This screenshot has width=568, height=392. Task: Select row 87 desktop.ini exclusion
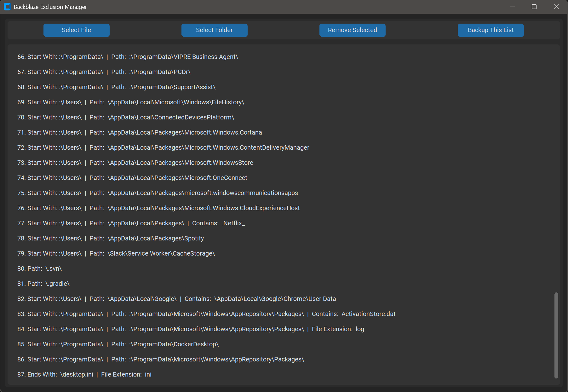(x=84, y=374)
